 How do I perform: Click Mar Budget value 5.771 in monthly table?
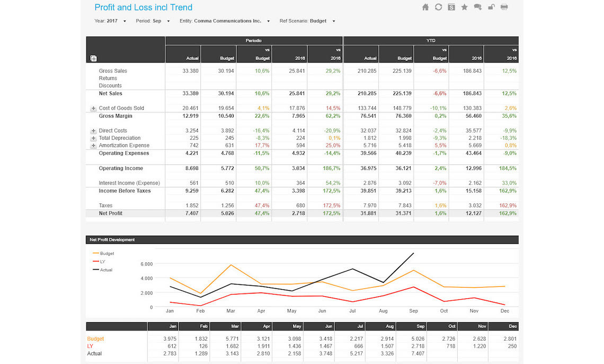tap(232, 339)
